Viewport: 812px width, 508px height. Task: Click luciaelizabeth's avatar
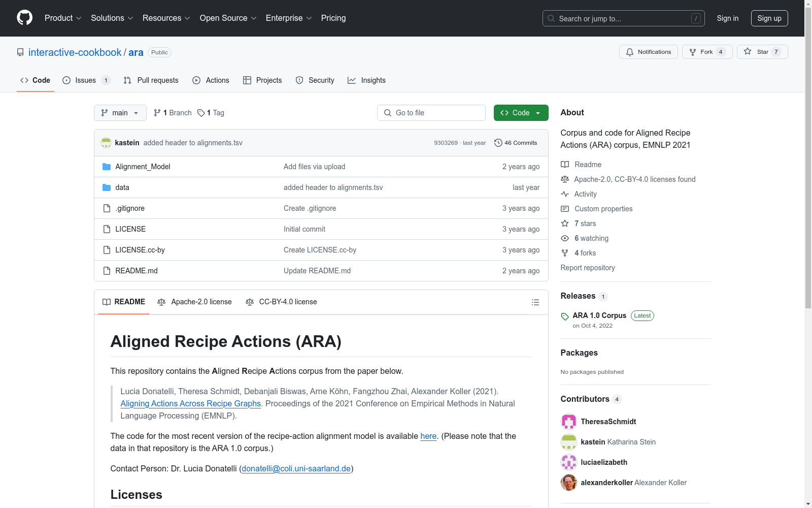pyautogui.click(x=569, y=462)
